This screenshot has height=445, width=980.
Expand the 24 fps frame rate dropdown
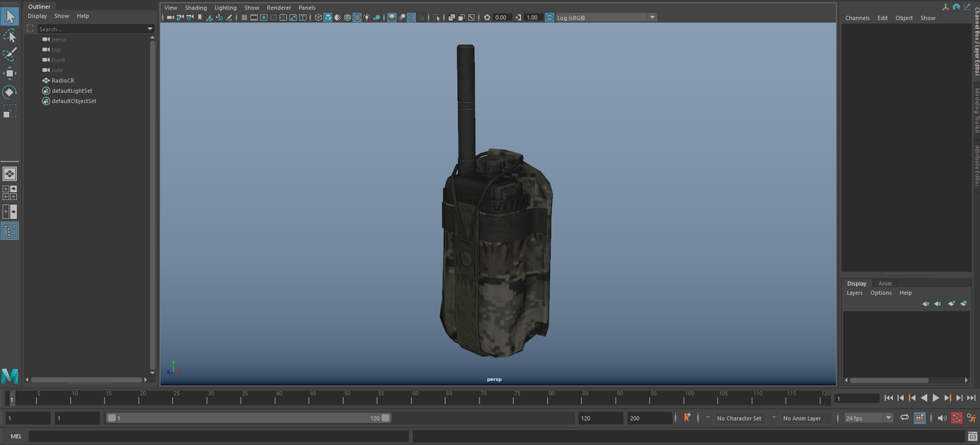click(x=888, y=418)
